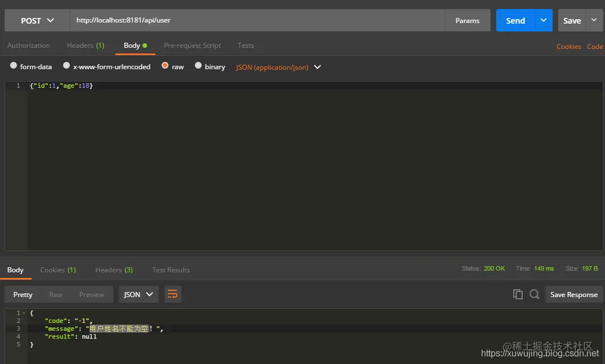Image resolution: width=605 pixels, height=364 pixels.
Task: Send the request
Action: click(515, 20)
